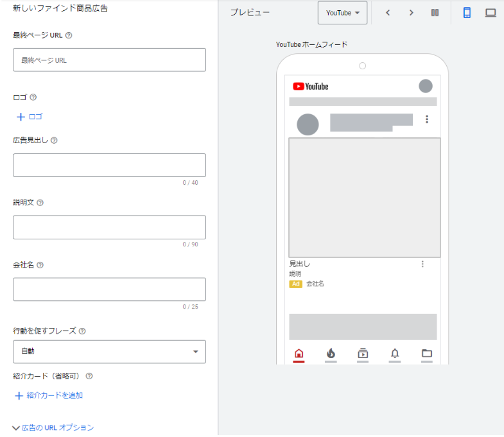Focus the 会社名 text field
Image resolution: width=504 pixels, height=437 pixels.
pos(109,289)
